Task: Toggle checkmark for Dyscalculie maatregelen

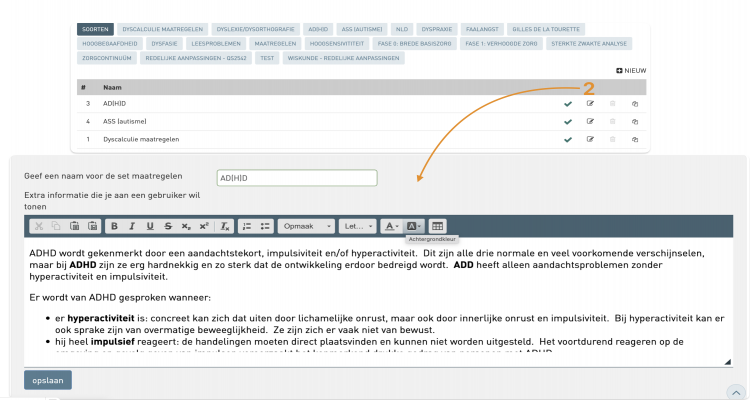Action: point(568,139)
